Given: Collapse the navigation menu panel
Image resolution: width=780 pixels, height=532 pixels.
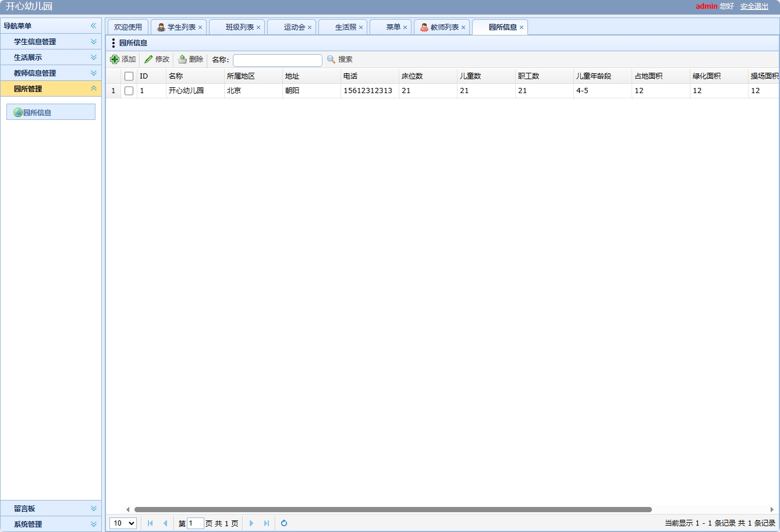Looking at the screenshot, I should click(93, 26).
